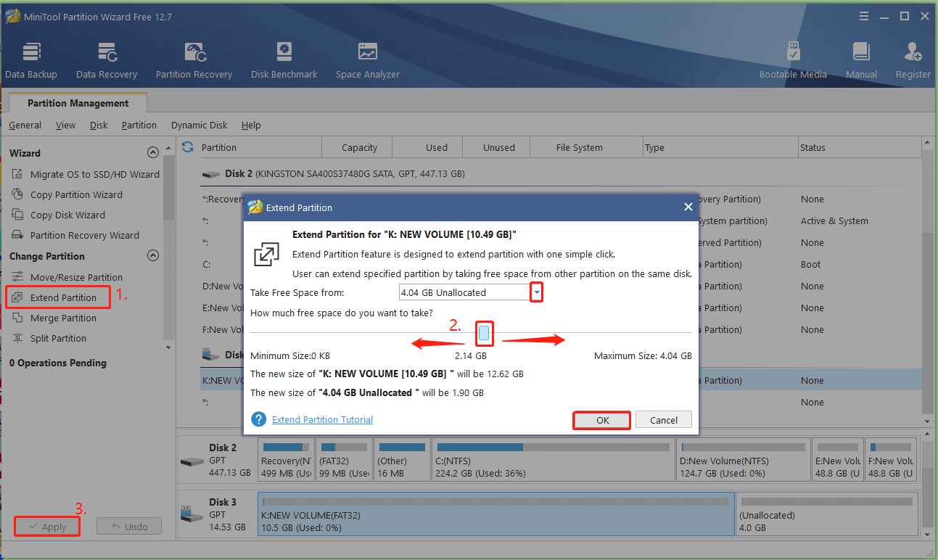Click the Apply button
The height and width of the screenshot is (560, 938).
[47, 527]
